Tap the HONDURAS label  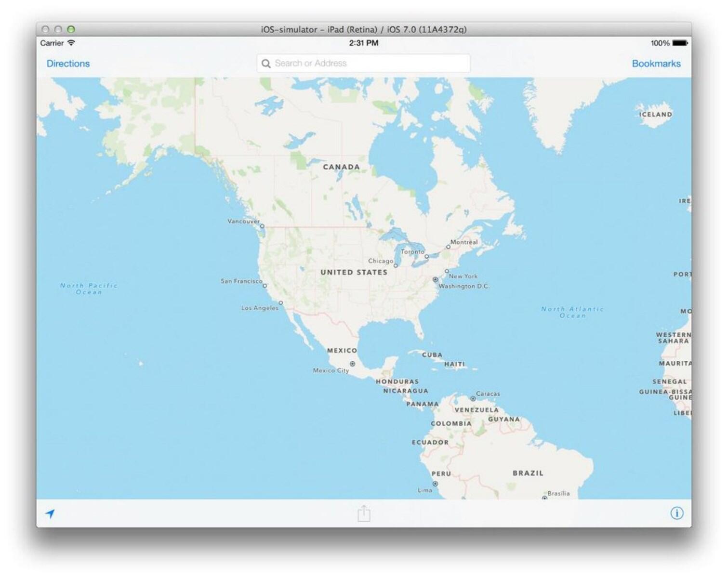click(397, 381)
